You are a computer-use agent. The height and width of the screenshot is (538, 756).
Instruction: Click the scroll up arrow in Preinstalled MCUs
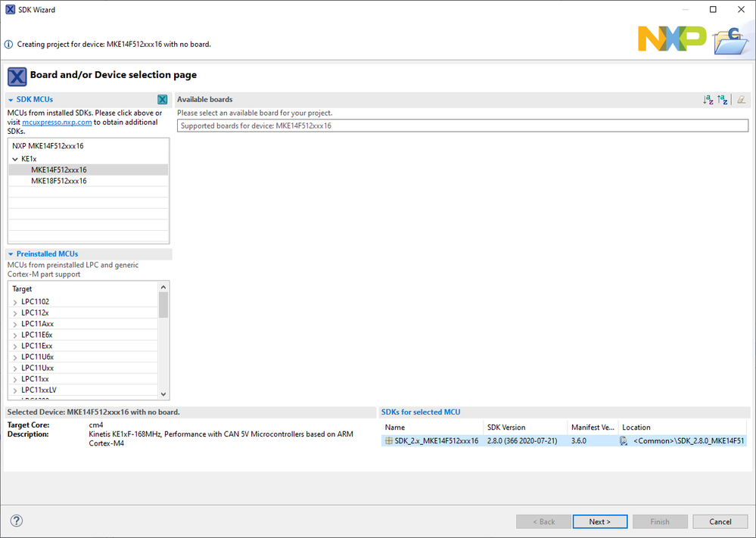click(x=163, y=288)
